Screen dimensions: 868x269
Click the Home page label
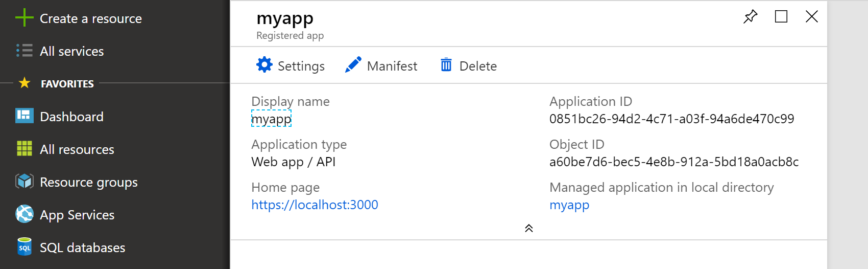[285, 188]
